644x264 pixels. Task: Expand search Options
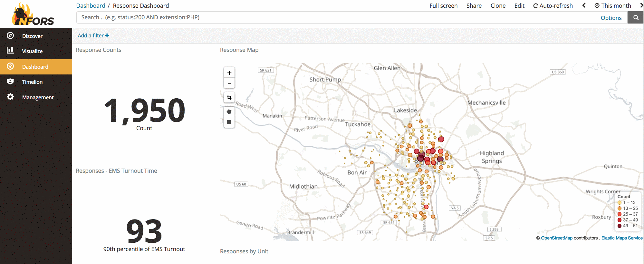tap(611, 18)
